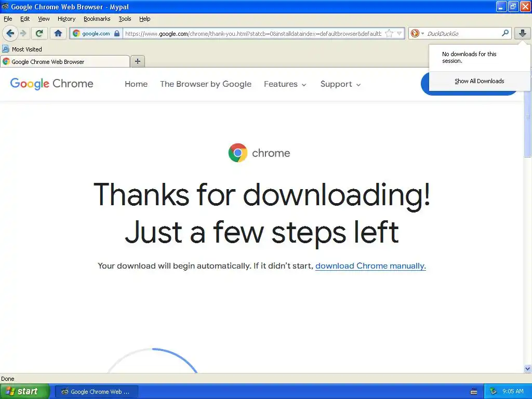Open the Tools menu
Image resolution: width=532 pixels, height=399 pixels.
(125, 19)
